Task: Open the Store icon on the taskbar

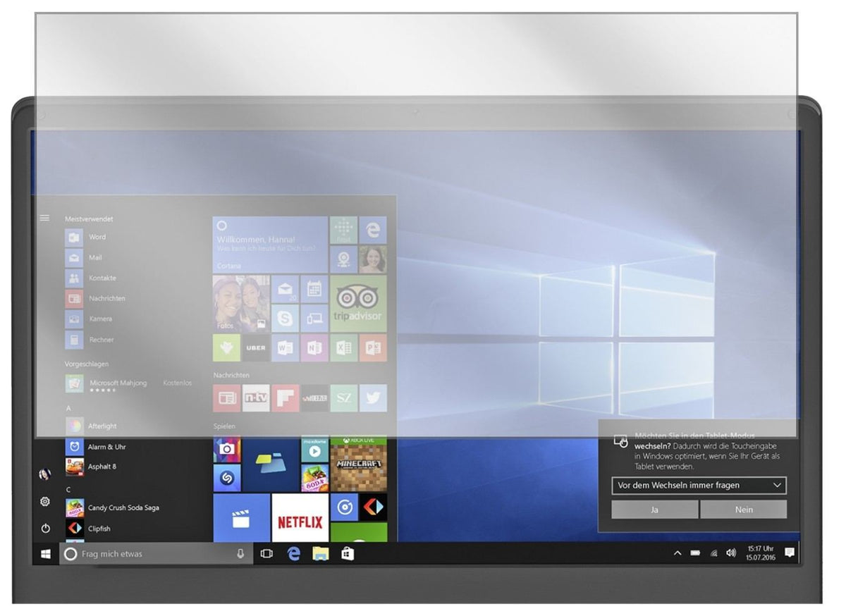Action: pyautogui.click(x=348, y=554)
